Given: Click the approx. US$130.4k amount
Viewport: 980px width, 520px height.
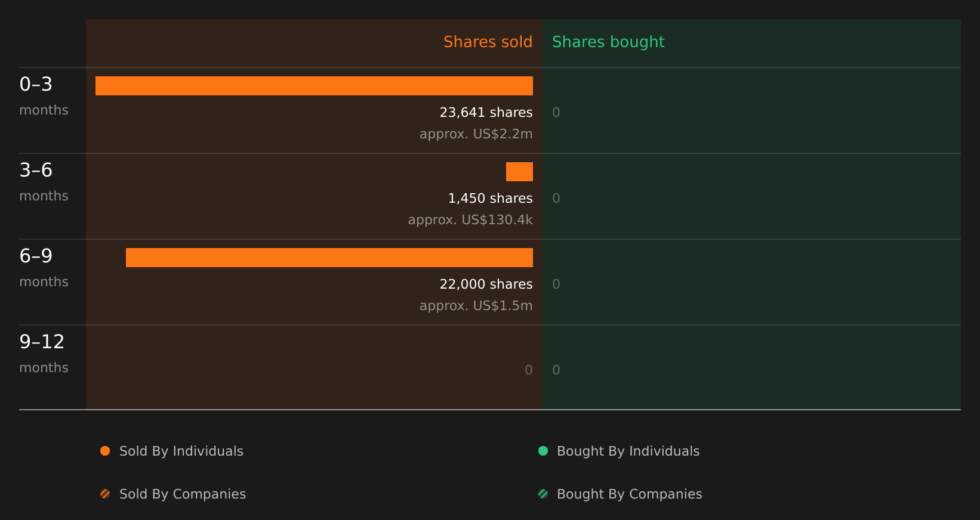Looking at the screenshot, I should [x=470, y=220].
